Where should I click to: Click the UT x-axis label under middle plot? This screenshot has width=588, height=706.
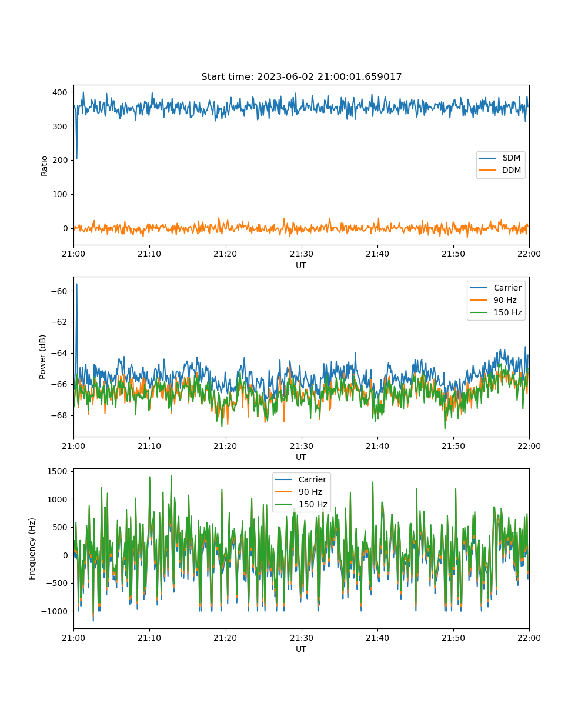click(x=301, y=457)
